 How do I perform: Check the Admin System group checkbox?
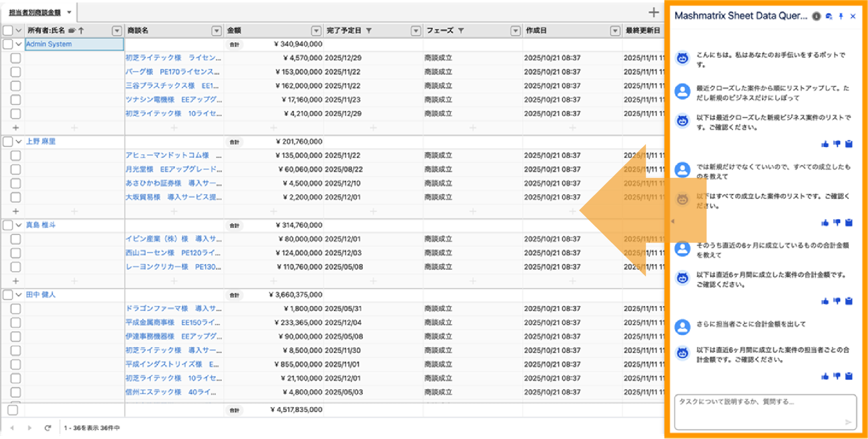pyautogui.click(x=8, y=44)
